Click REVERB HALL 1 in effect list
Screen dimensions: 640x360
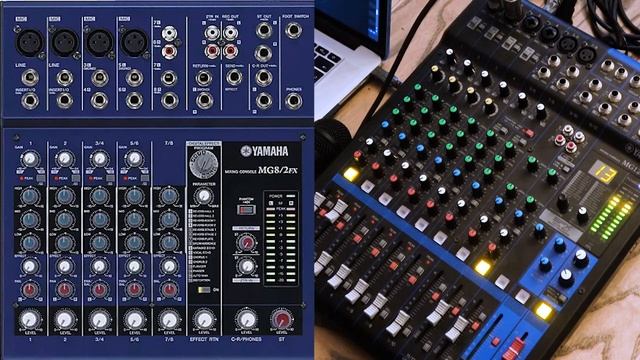click(202, 211)
